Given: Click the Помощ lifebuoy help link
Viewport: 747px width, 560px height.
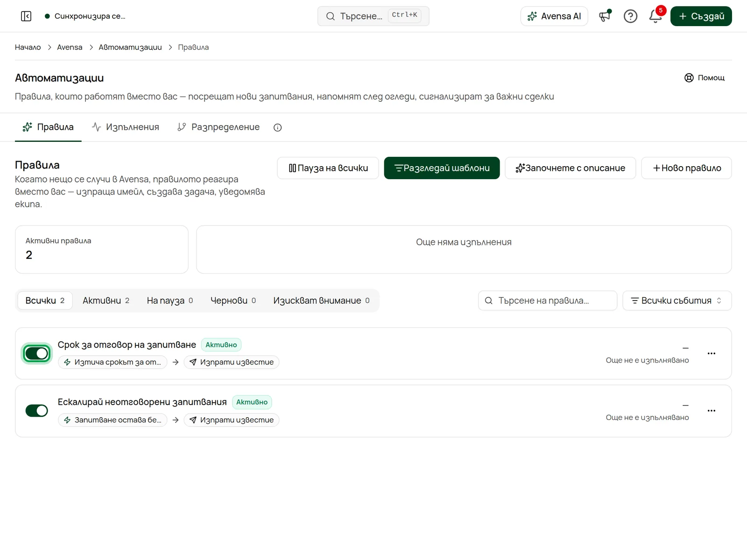Looking at the screenshot, I should pos(705,78).
